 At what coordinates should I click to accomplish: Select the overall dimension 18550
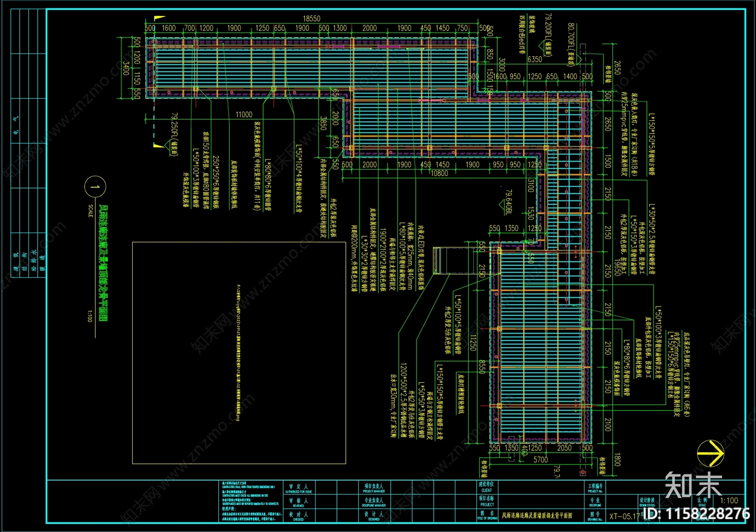point(311,18)
